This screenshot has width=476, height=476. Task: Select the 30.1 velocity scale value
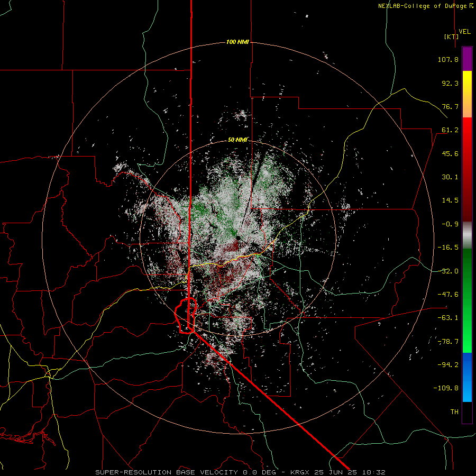pyautogui.click(x=450, y=177)
